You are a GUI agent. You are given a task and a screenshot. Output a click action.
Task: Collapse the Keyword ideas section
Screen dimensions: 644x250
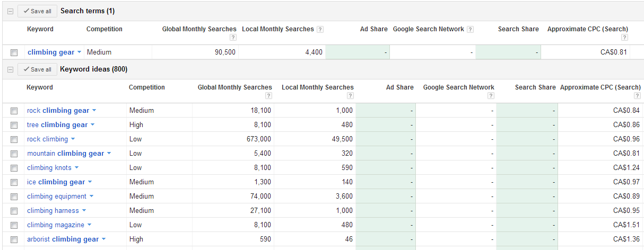10,69
